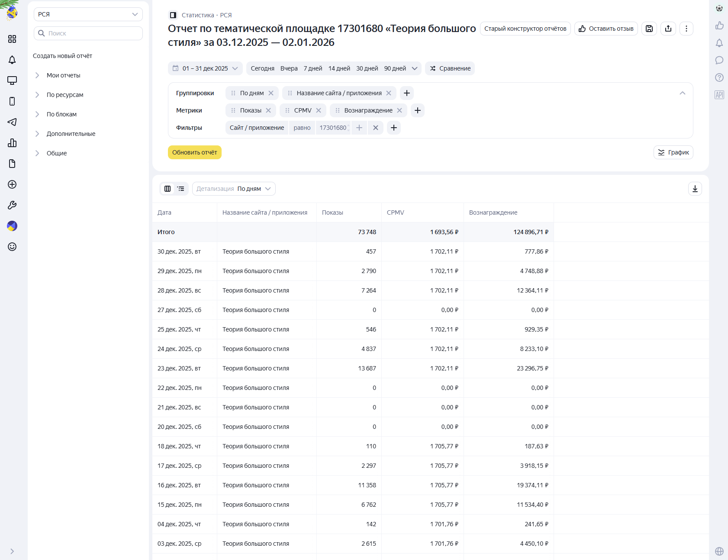The height and width of the screenshot is (560, 728).
Task: Delete the site filter with X
Action: click(x=376, y=128)
